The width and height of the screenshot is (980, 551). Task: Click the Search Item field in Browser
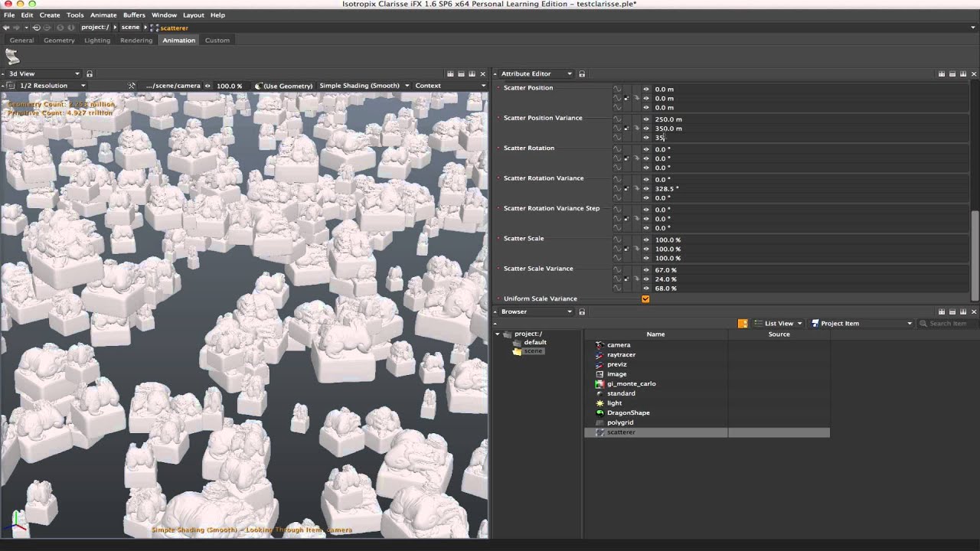point(946,324)
